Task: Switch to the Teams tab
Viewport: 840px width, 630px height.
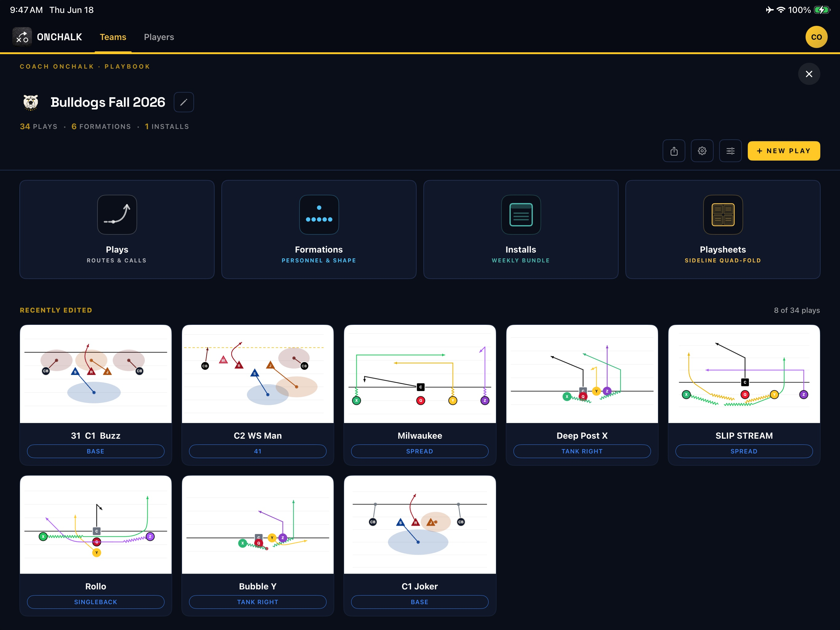Action: tap(113, 37)
